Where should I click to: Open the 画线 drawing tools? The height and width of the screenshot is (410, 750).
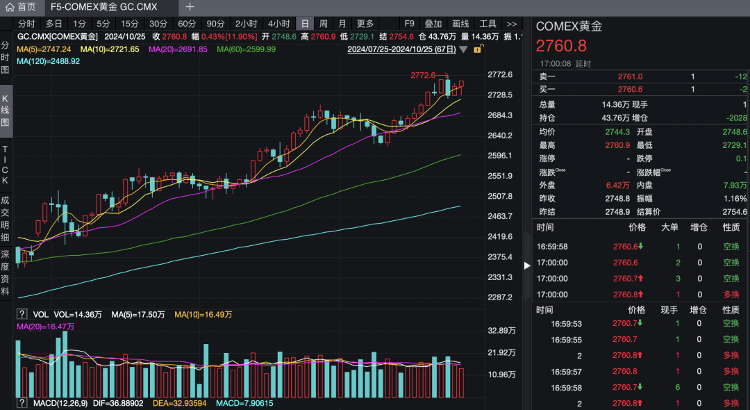pos(461,23)
